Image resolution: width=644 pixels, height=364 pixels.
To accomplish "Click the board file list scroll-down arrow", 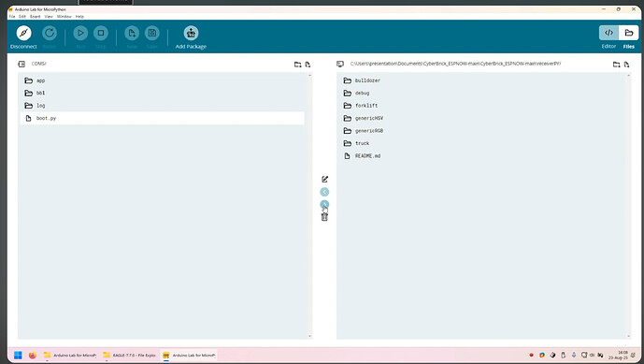I will [309, 337].
